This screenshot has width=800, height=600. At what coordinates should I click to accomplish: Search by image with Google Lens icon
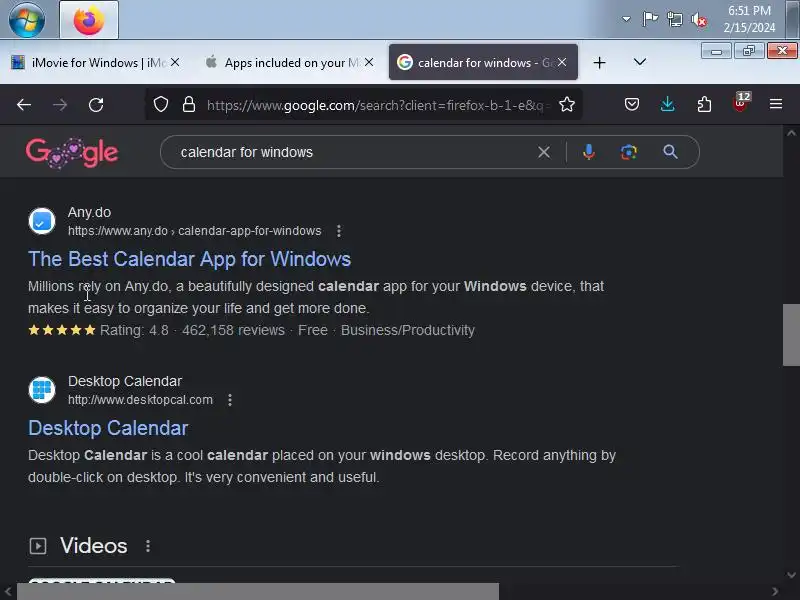[x=629, y=152]
